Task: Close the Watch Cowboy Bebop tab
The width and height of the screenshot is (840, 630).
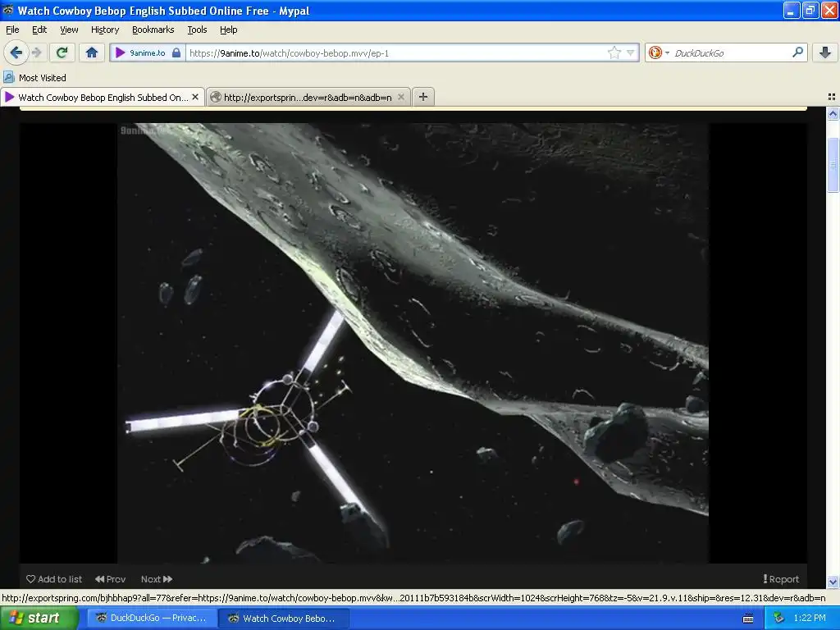Action: (195, 97)
